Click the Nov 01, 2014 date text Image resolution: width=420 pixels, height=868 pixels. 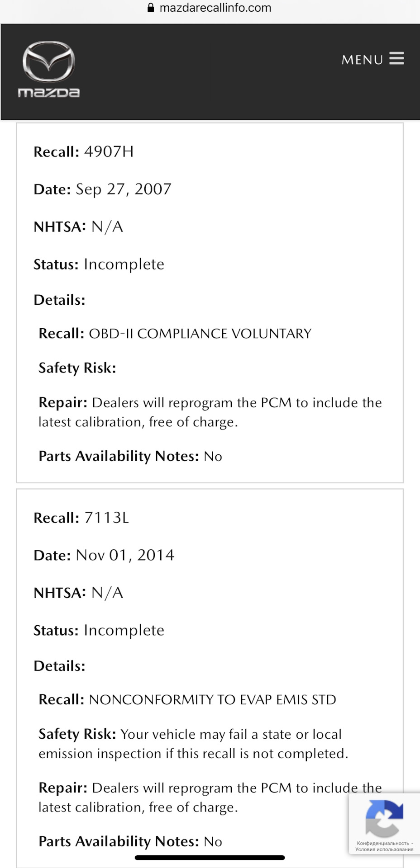pyautogui.click(x=125, y=555)
